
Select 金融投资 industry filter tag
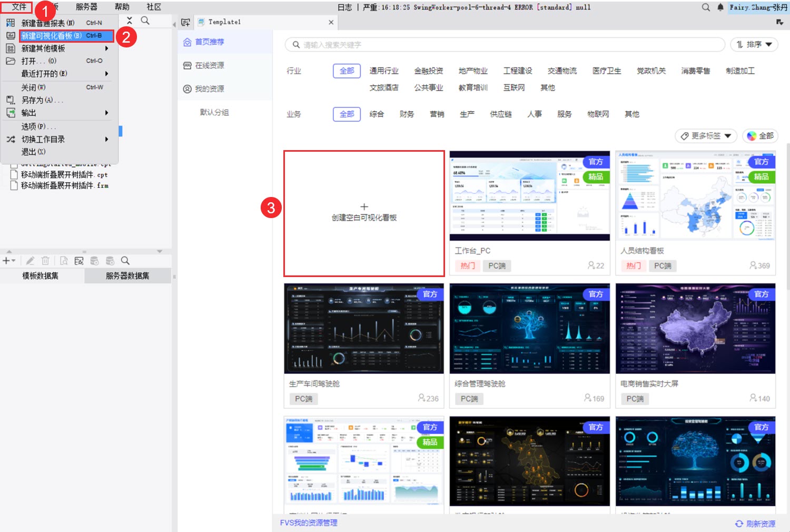(x=428, y=71)
